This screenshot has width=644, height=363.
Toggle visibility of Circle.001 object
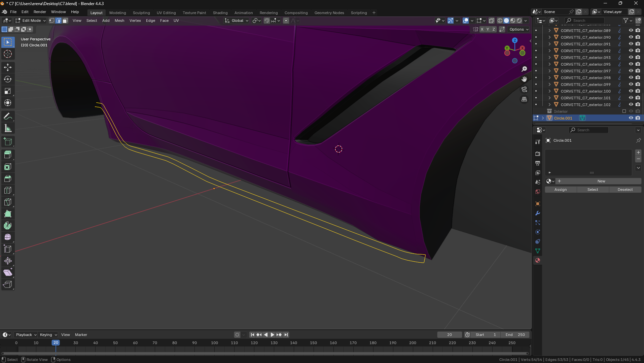[631, 118]
